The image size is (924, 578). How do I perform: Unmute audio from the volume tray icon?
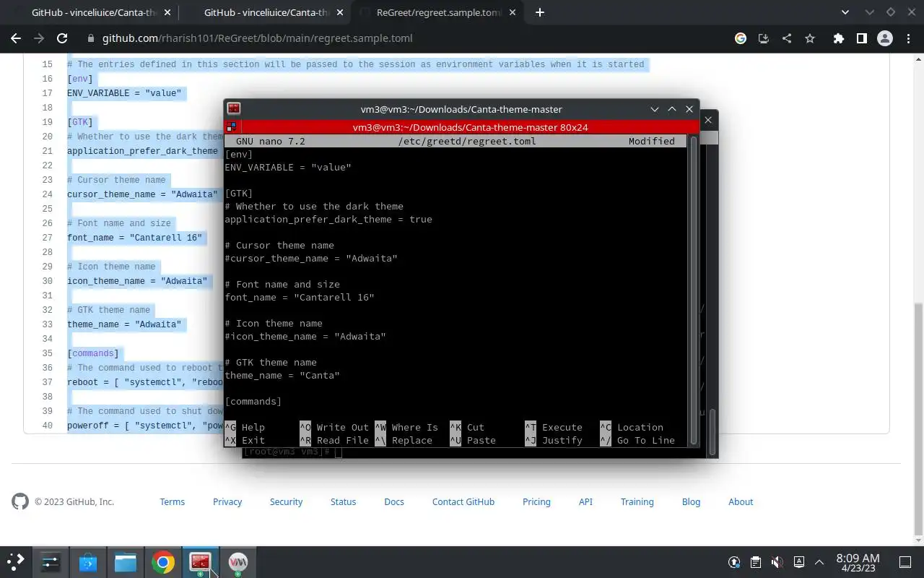[777, 562]
